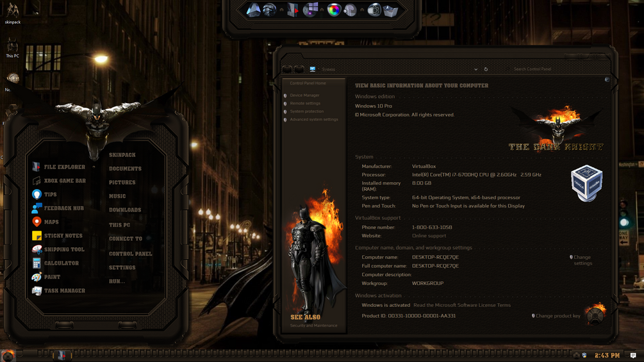Image resolution: width=644 pixels, height=362 pixels.
Task: Open File Explorer icon in the top dock
Action: point(292,10)
